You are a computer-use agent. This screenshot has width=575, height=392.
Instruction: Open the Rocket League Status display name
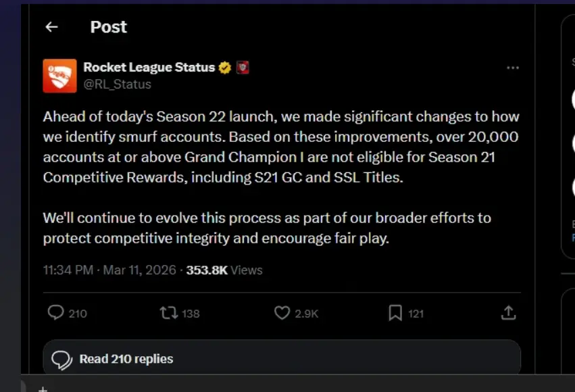[x=149, y=68]
